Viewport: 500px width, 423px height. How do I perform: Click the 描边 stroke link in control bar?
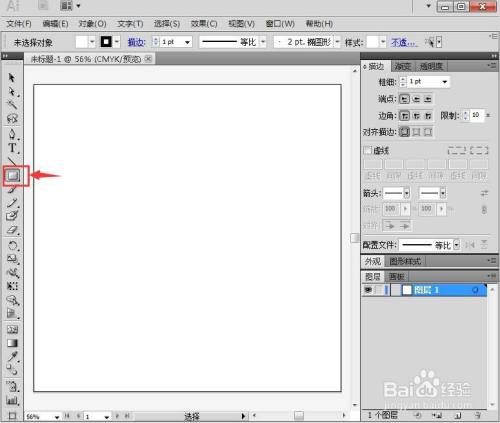136,42
